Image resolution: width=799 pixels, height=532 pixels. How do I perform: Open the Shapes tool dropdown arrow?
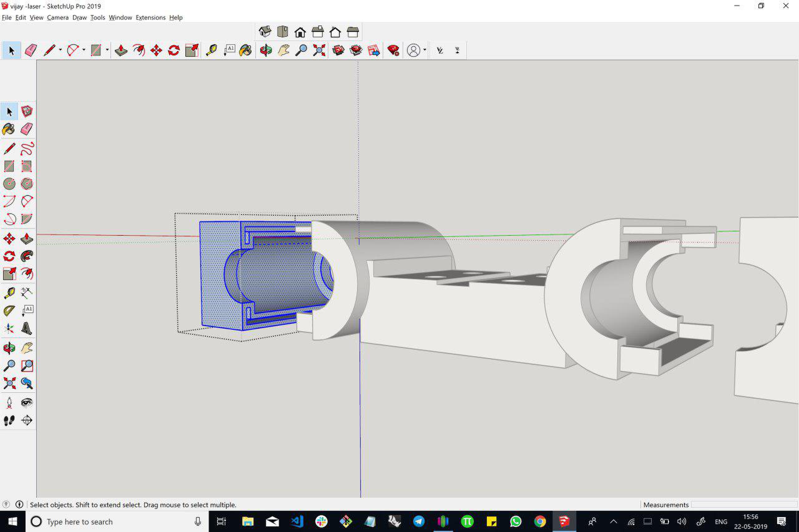(x=107, y=50)
